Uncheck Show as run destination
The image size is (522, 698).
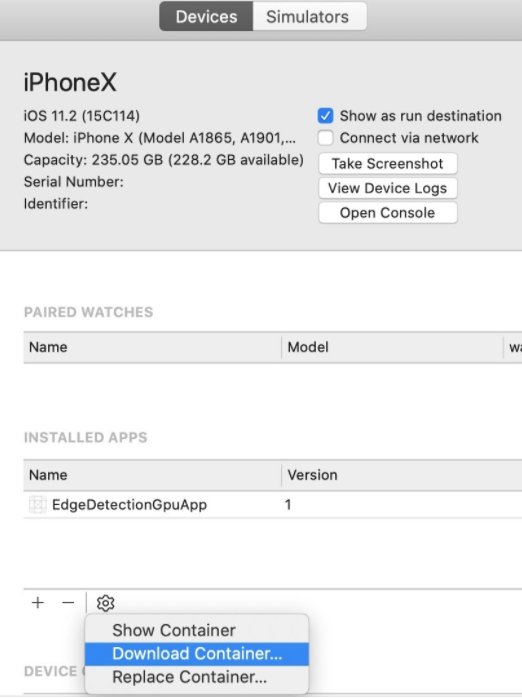click(325, 116)
